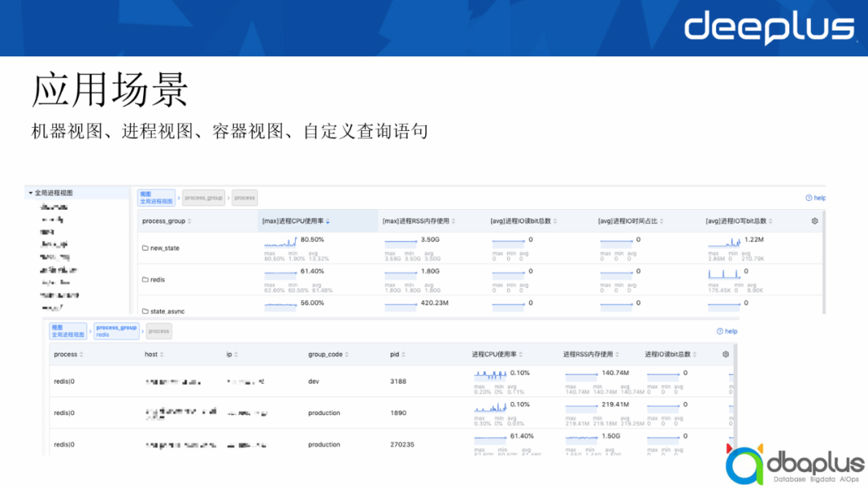Click the pid 1890 cell

pos(398,413)
